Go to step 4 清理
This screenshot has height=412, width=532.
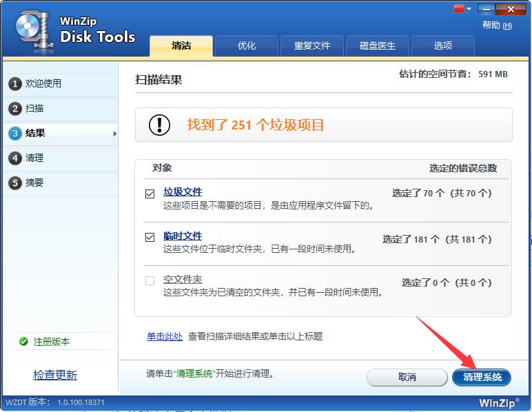(x=61, y=158)
